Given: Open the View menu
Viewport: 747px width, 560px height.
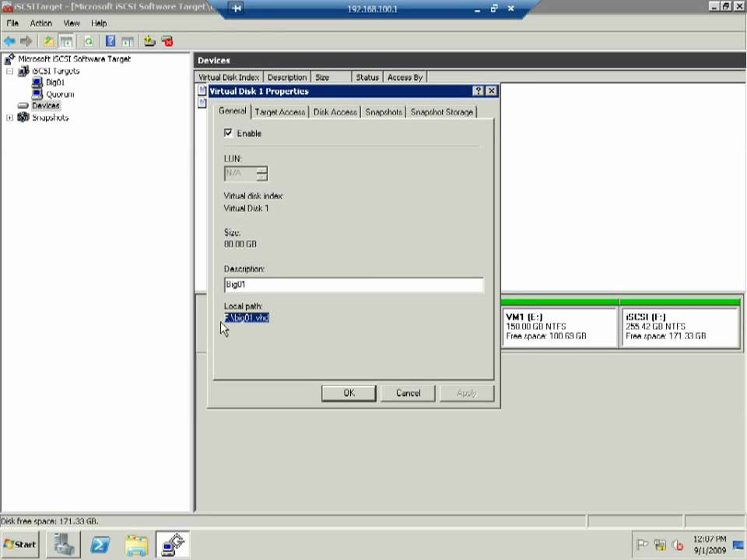Looking at the screenshot, I should (x=72, y=23).
